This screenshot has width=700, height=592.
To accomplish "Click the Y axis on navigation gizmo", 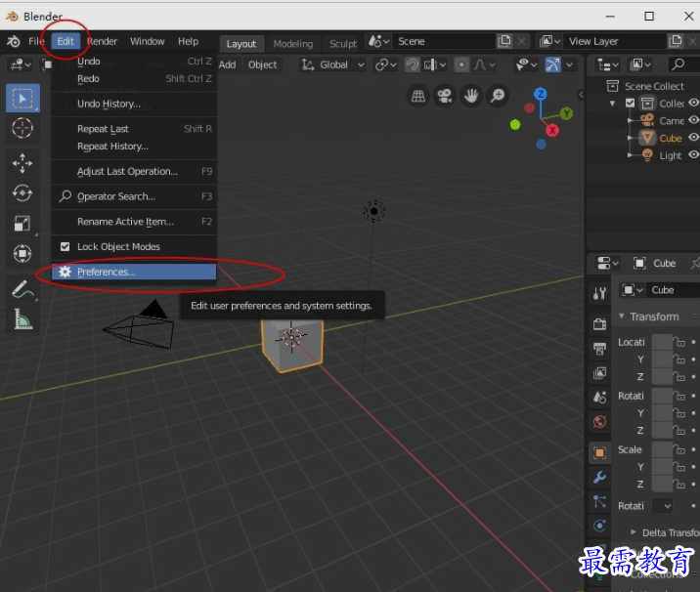I will pos(566,113).
